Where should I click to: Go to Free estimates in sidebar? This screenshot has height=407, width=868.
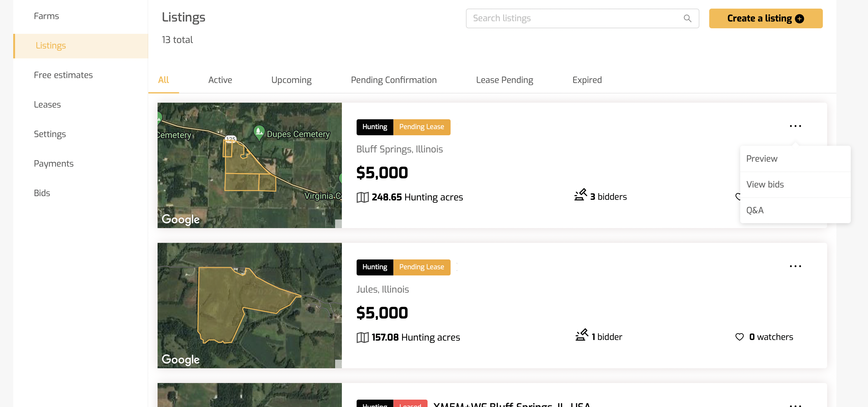coord(63,75)
